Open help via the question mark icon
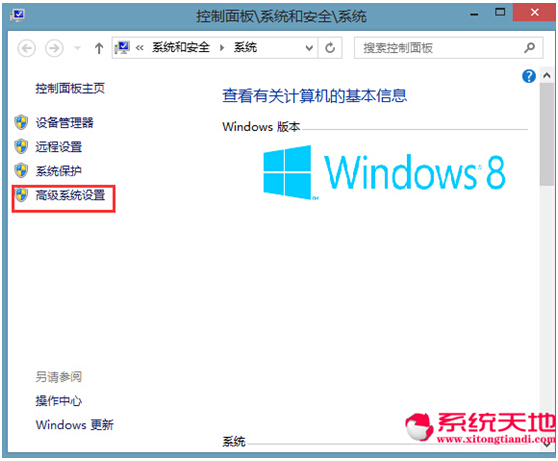The image size is (558, 461). pos(529,76)
